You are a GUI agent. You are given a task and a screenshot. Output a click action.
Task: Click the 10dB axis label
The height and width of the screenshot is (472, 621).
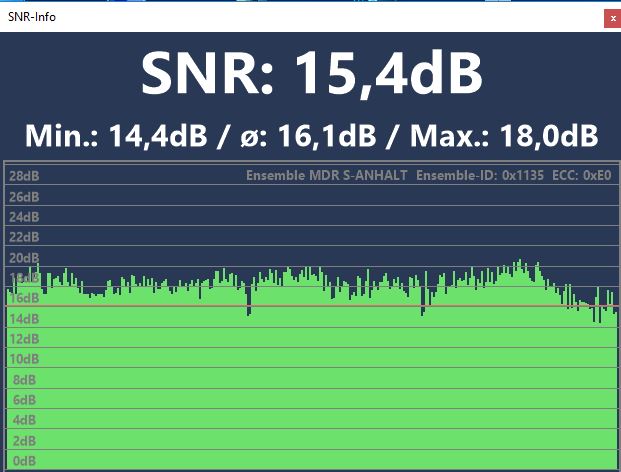[x=24, y=359]
